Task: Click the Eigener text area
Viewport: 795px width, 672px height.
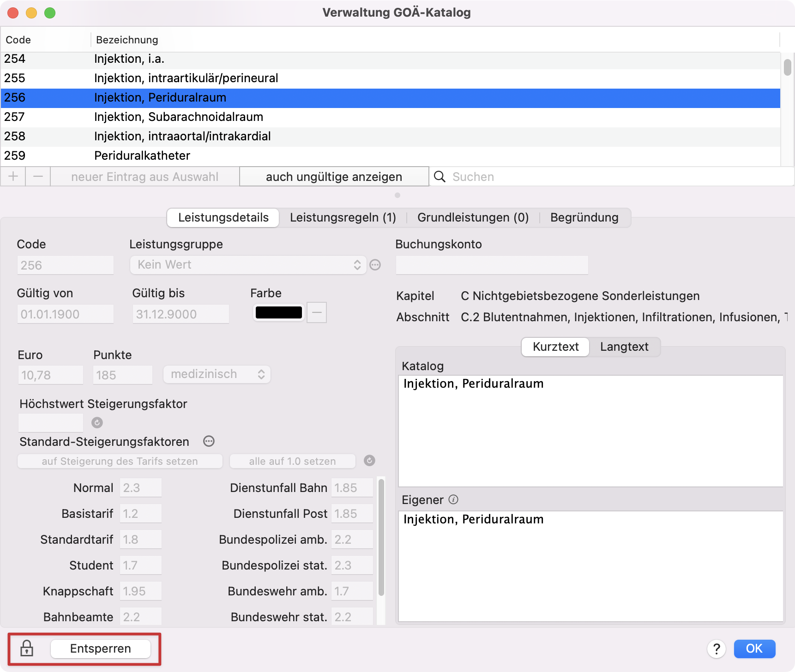Action: point(590,566)
